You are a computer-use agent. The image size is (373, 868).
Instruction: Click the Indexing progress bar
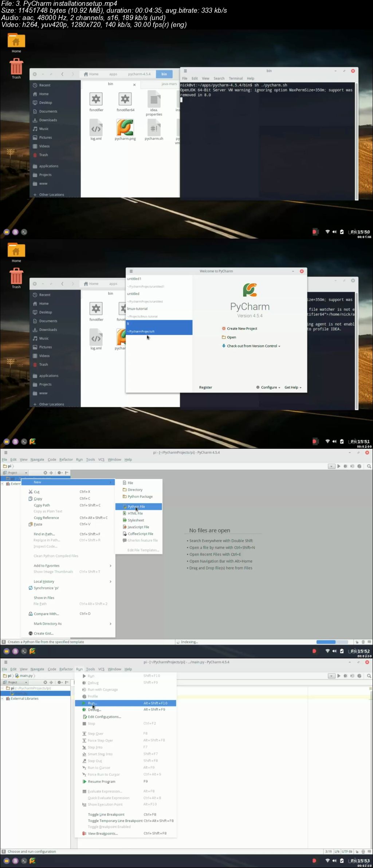coord(332,642)
